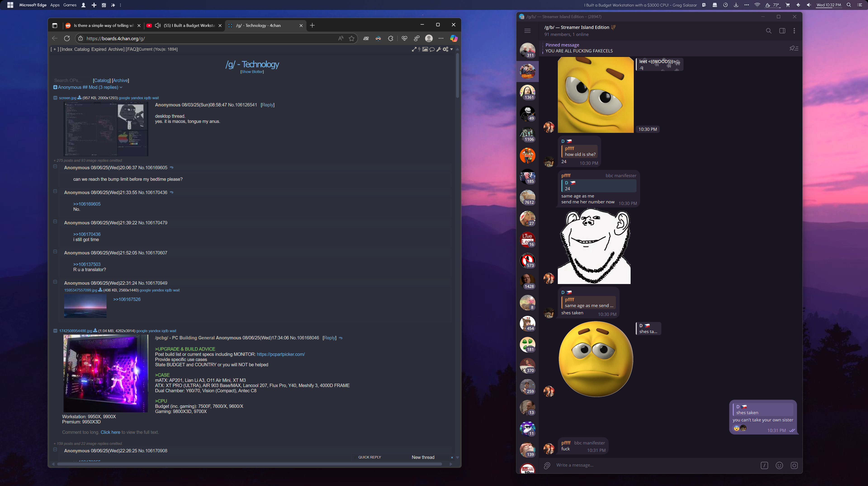Attach a file with paperclip icon
The image size is (868, 486).
[547, 465]
